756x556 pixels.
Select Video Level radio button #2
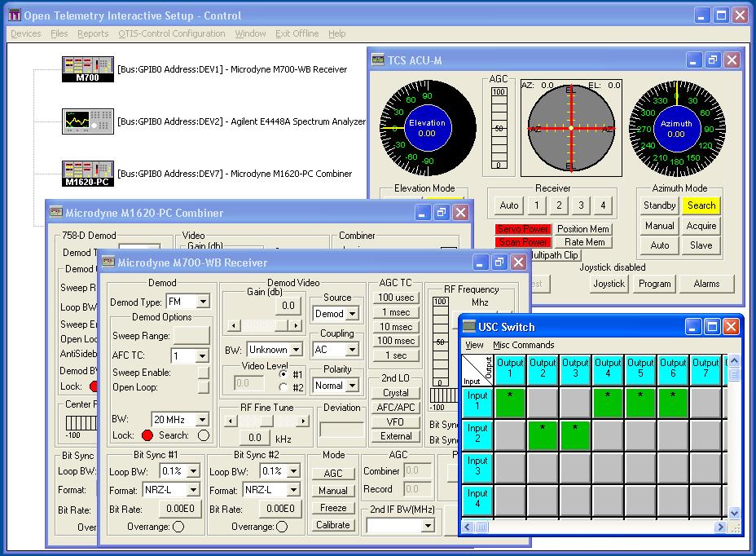pos(283,387)
